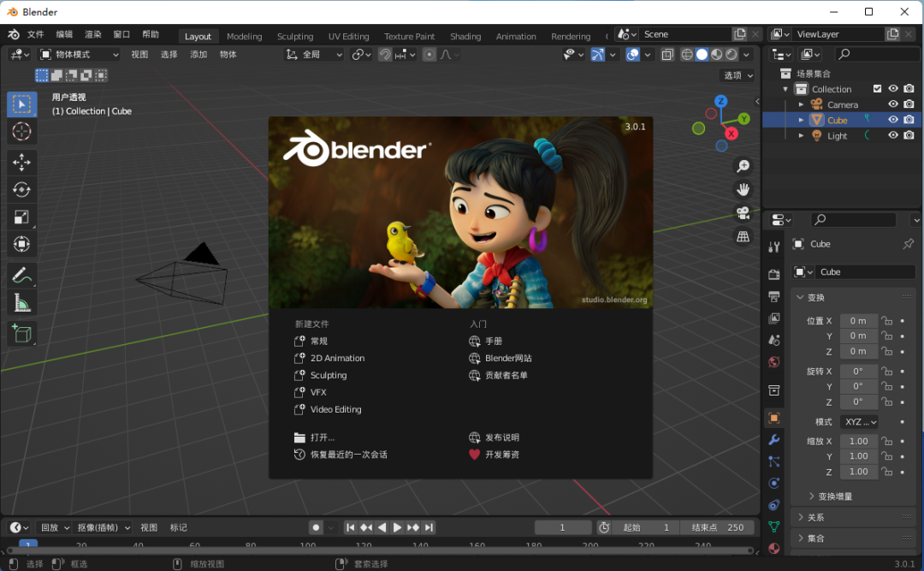Click Open in splash screen
Image resolution: width=924 pixels, height=571 pixels.
315,437
